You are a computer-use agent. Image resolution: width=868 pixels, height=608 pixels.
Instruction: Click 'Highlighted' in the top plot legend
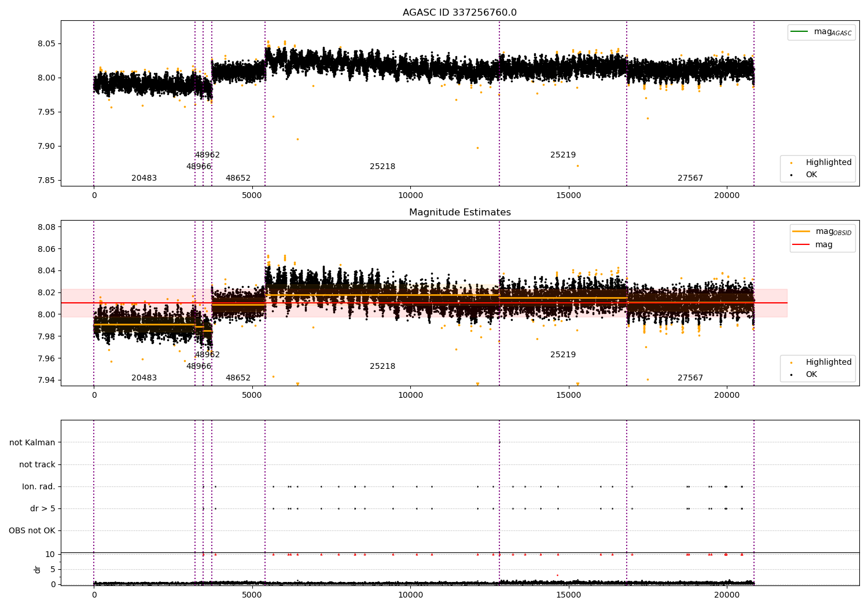coord(829,162)
